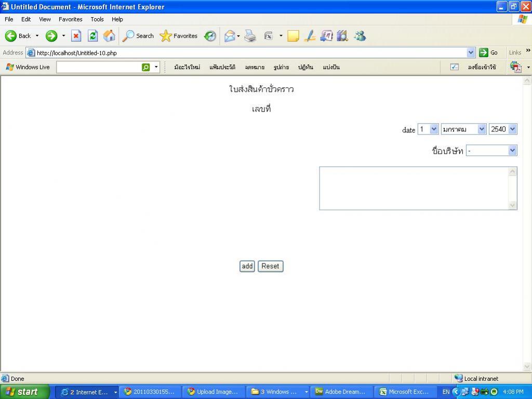This screenshot has width=532, height=399.
Task: Open the Edit menu
Action: 26,19
